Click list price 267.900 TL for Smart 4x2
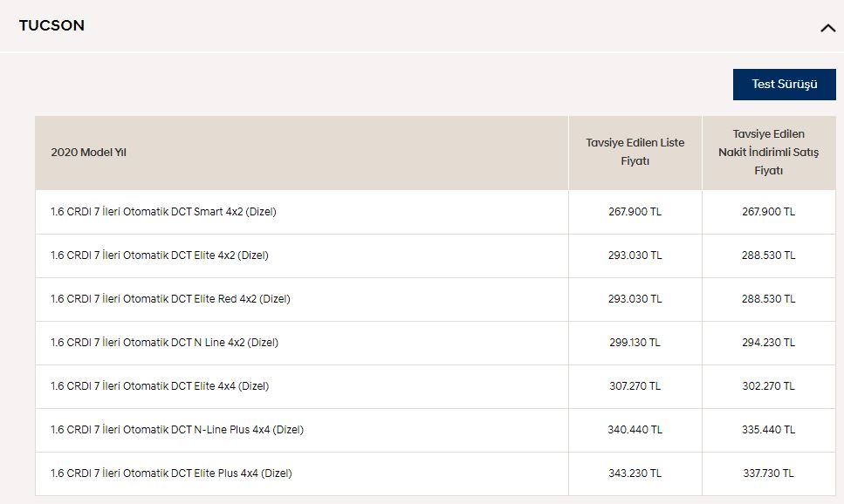The image size is (844, 504). point(635,212)
